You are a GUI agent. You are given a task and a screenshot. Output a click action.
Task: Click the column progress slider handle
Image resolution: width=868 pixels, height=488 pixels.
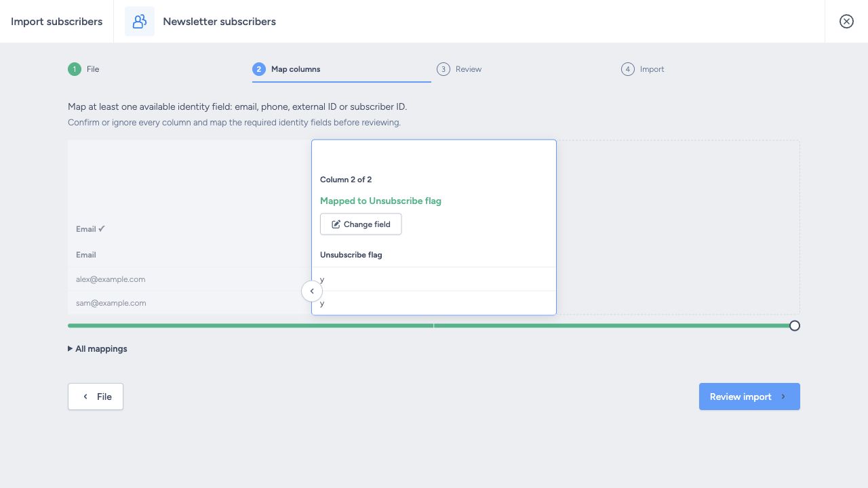tap(795, 325)
